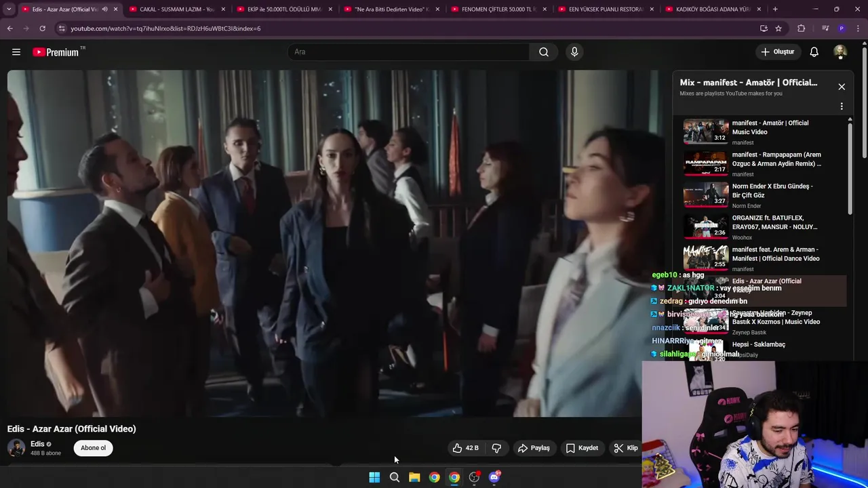This screenshot has height=488, width=868.
Task: Share the video with Paylaş
Action: [x=534, y=448]
